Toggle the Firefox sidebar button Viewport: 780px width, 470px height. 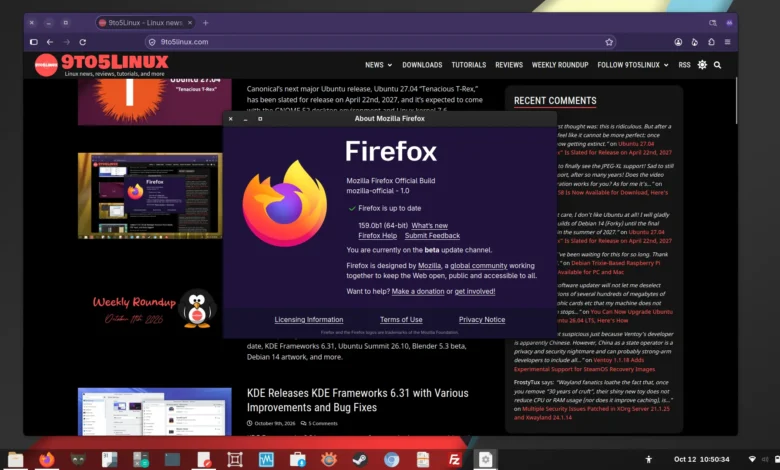coord(34,42)
